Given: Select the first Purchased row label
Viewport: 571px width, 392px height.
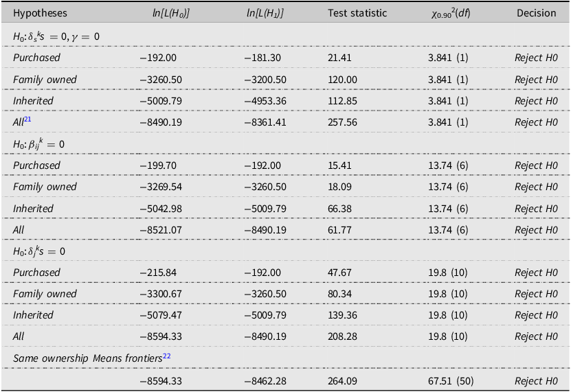Looking at the screenshot, I should [36, 58].
